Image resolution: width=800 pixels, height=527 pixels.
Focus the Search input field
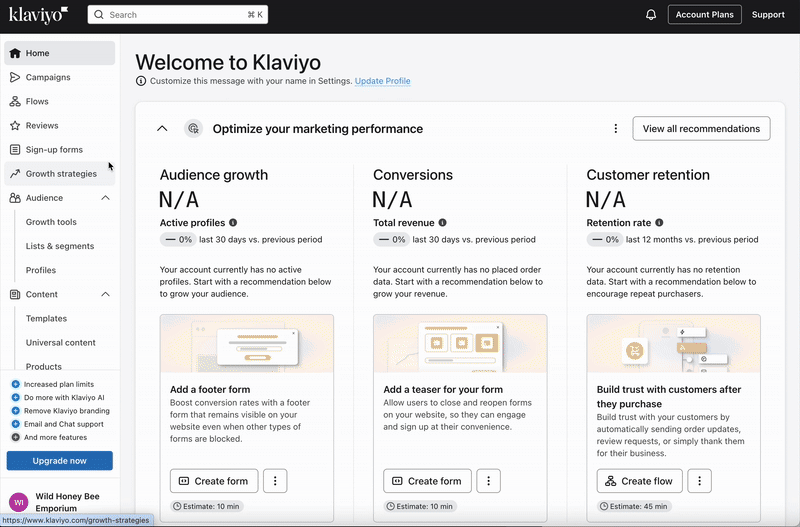[x=178, y=15]
